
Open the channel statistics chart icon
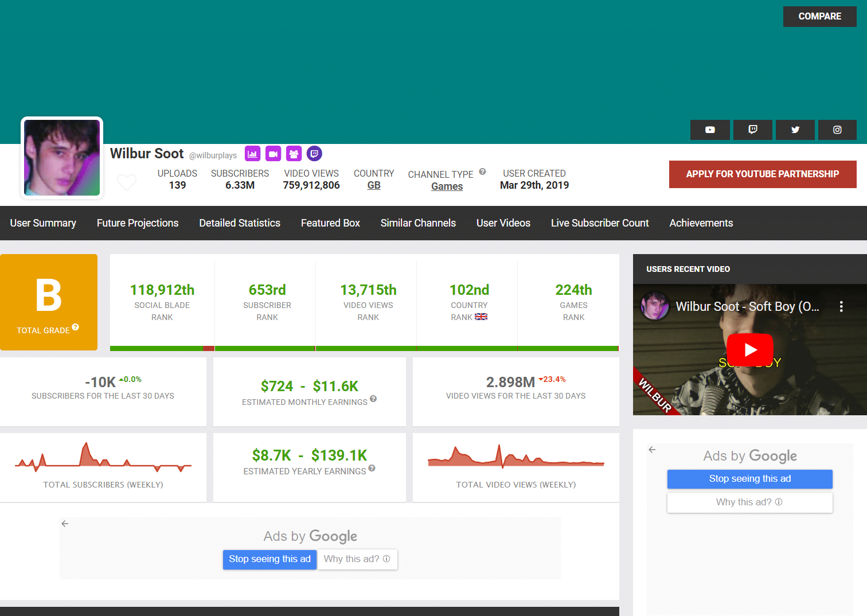point(252,154)
